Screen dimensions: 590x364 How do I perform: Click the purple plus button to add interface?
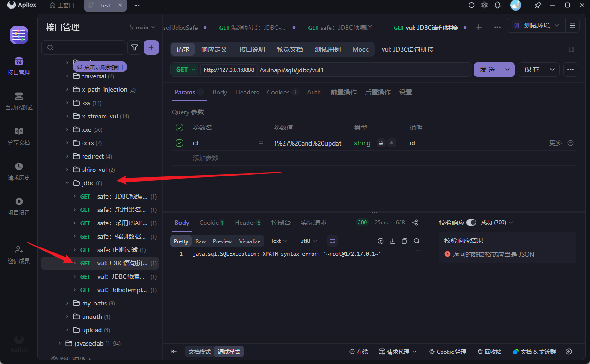[x=151, y=47]
